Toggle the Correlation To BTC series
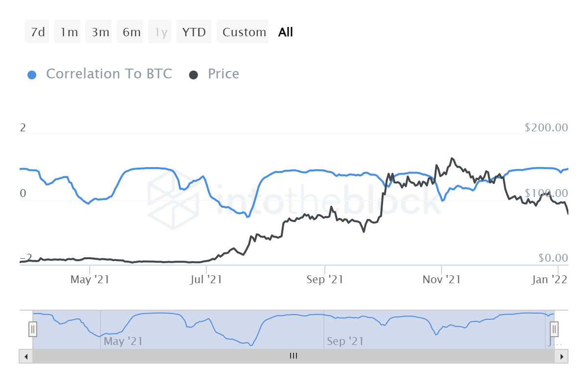Screen dimensions: 588x392 point(109,74)
